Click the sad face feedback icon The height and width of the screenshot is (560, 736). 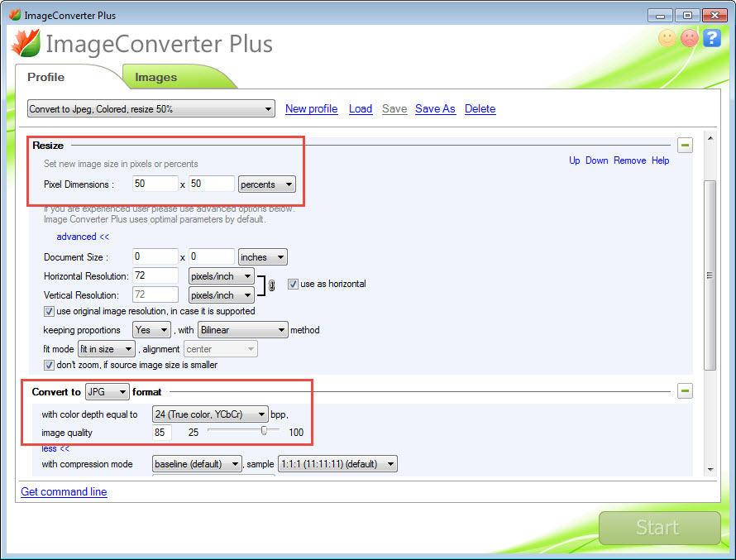pyautogui.click(x=690, y=38)
